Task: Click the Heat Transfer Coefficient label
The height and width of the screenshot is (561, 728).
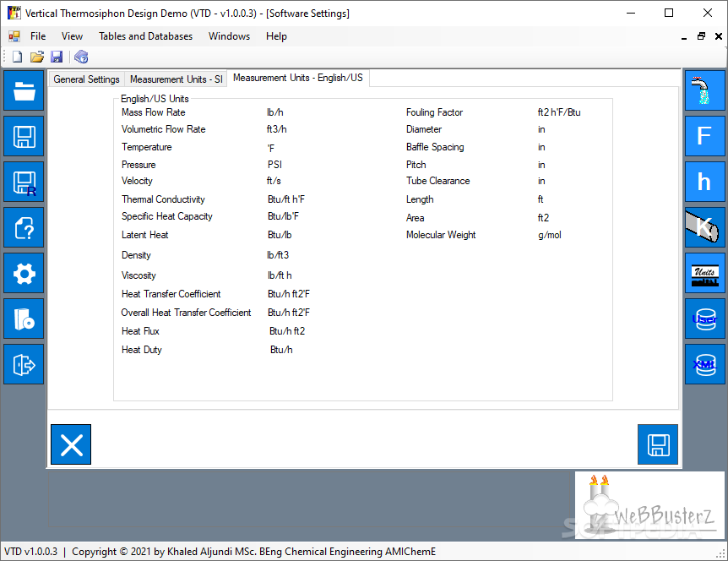Action: (x=171, y=294)
